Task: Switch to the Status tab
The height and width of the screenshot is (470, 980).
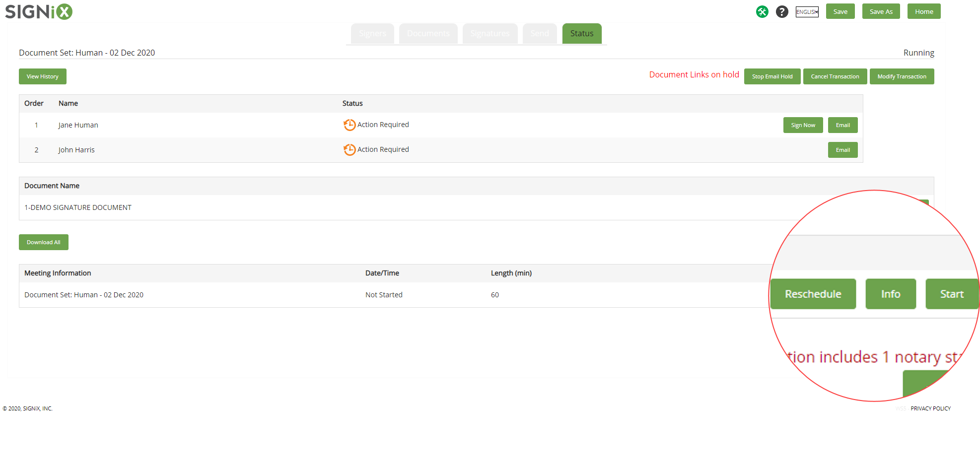Action: coord(581,33)
